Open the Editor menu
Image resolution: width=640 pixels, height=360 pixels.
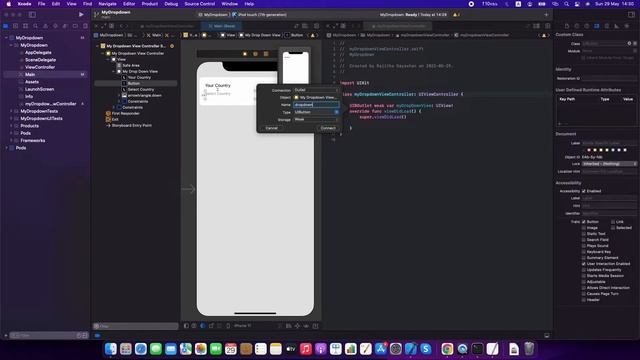[x=129, y=4]
